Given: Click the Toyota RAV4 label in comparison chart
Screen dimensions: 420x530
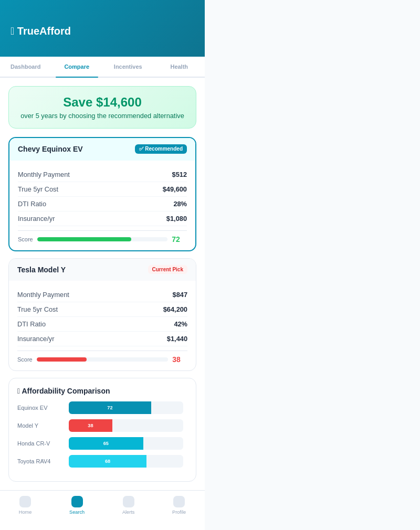Looking at the screenshot, I should (x=34, y=461).
